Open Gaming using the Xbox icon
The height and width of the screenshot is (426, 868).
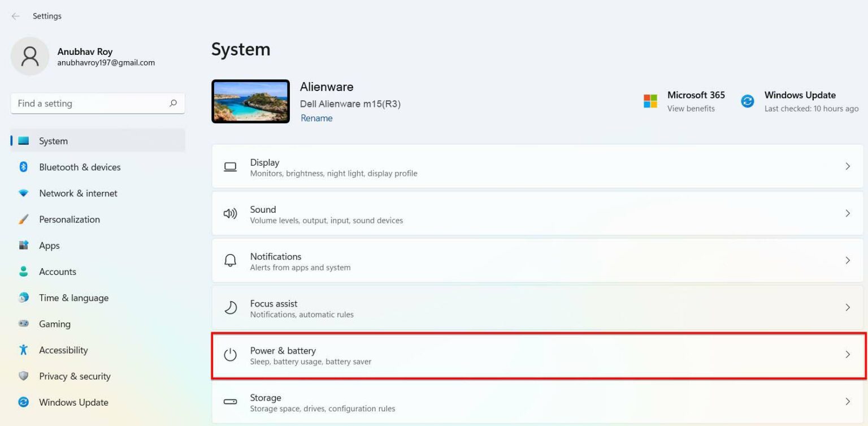(23, 324)
